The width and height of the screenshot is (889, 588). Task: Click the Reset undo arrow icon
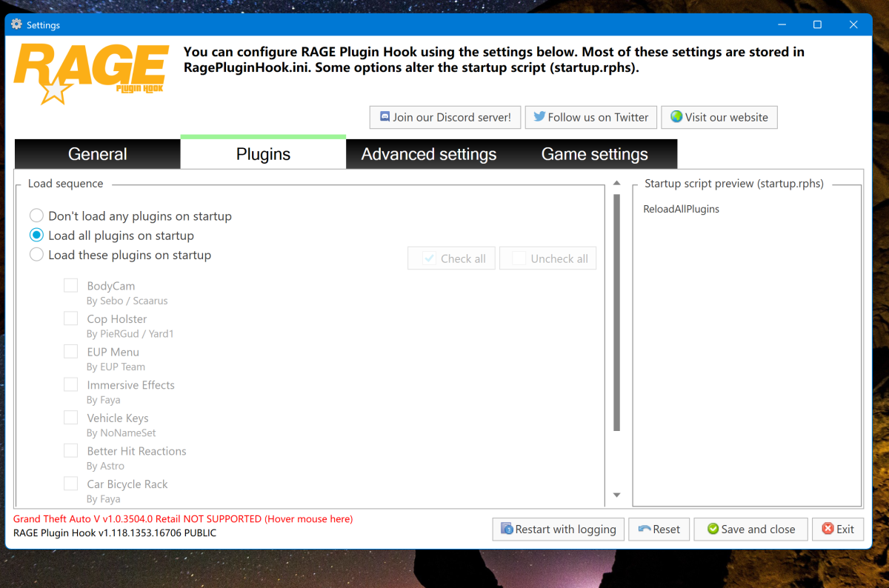(x=644, y=529)
